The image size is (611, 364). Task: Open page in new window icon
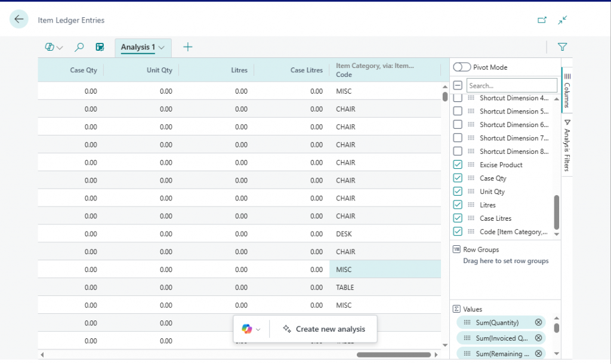point(542,20)
